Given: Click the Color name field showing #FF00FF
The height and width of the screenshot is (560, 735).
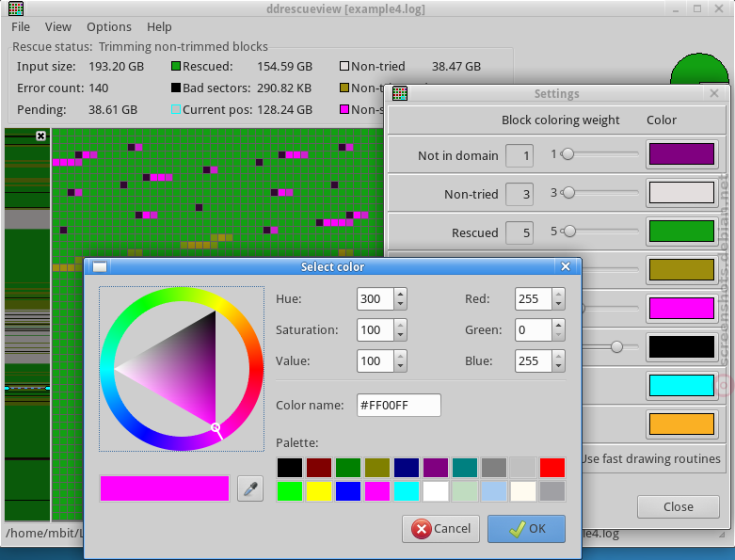Looking at the screenshot, I should [x=398, y=405].
